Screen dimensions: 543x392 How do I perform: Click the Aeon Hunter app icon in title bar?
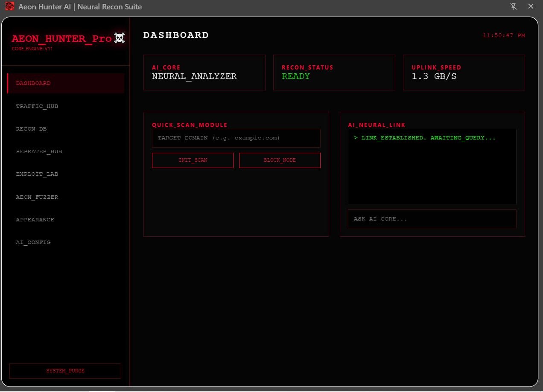pyautogui.click(x=9, y=6)
